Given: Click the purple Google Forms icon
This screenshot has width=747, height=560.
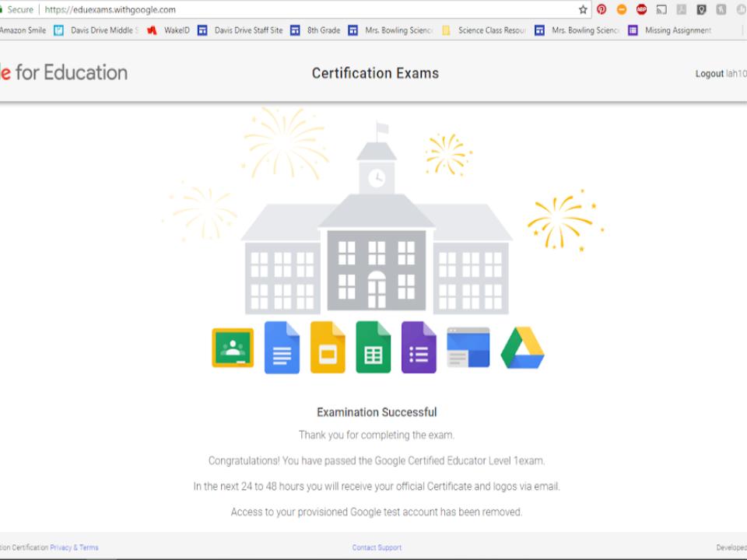Looking at the screenshot, I should [419, 348].
